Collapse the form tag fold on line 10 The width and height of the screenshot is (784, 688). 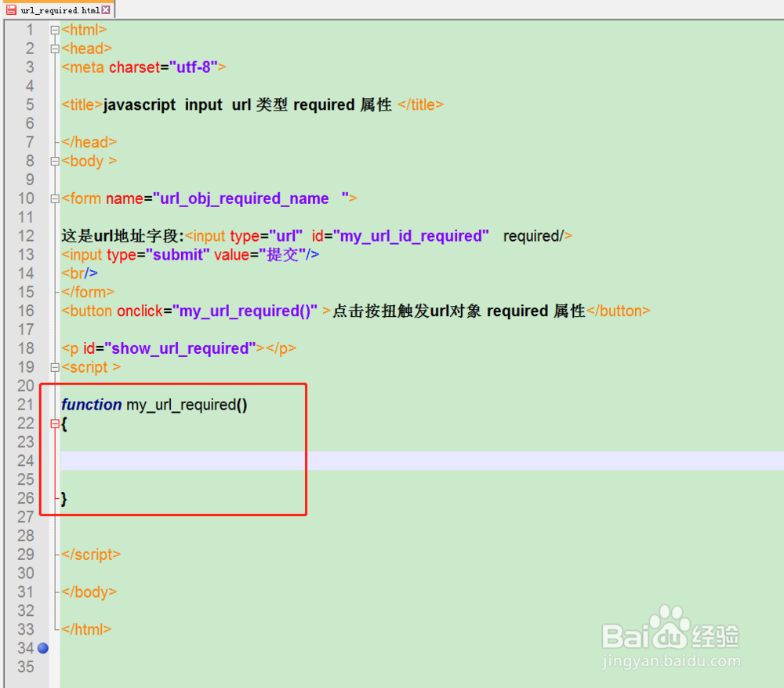(x=55, y=199)
